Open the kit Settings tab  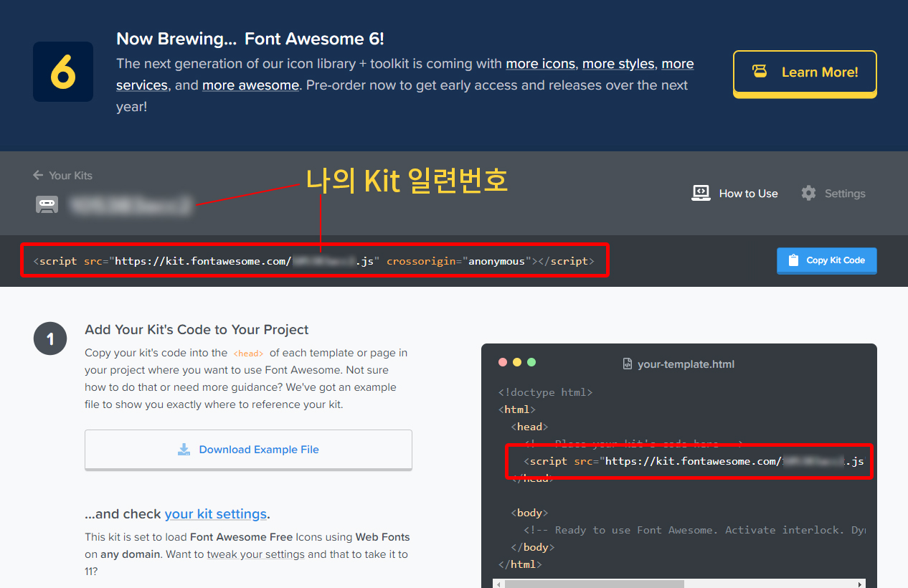[833, 194]
